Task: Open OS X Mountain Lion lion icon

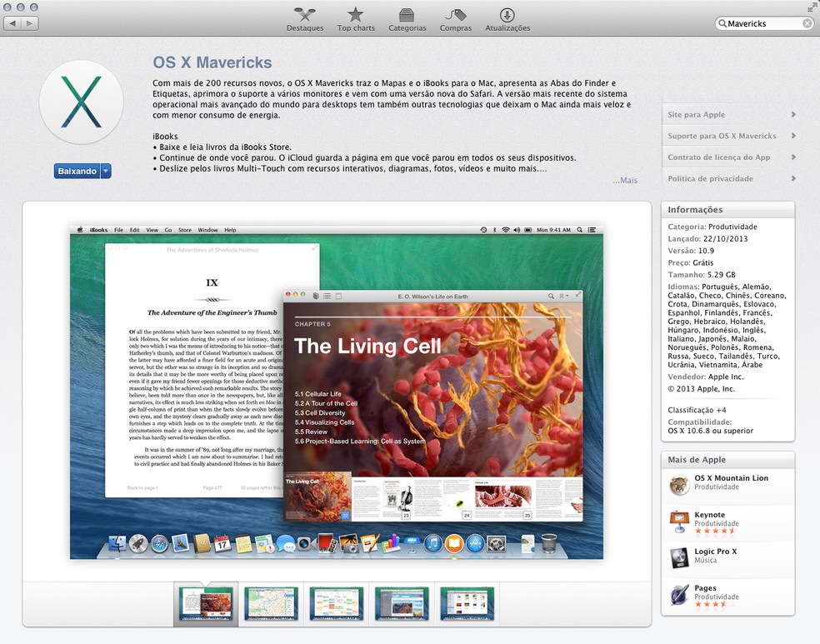Action: (679, 485)
